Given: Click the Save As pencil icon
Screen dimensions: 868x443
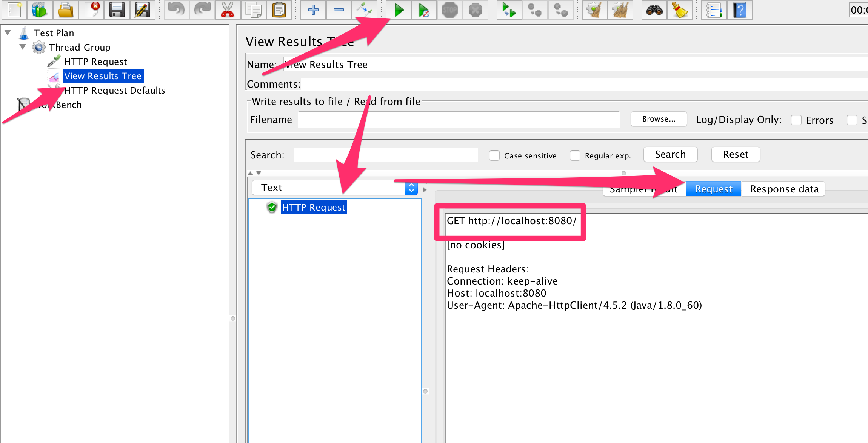Looking at the screenshot, I should 142,10.
